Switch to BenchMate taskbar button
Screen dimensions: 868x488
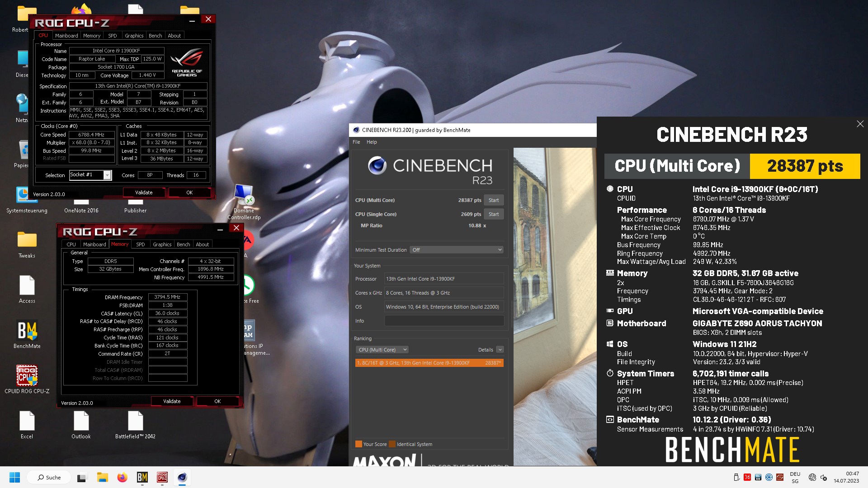[142, 477]
